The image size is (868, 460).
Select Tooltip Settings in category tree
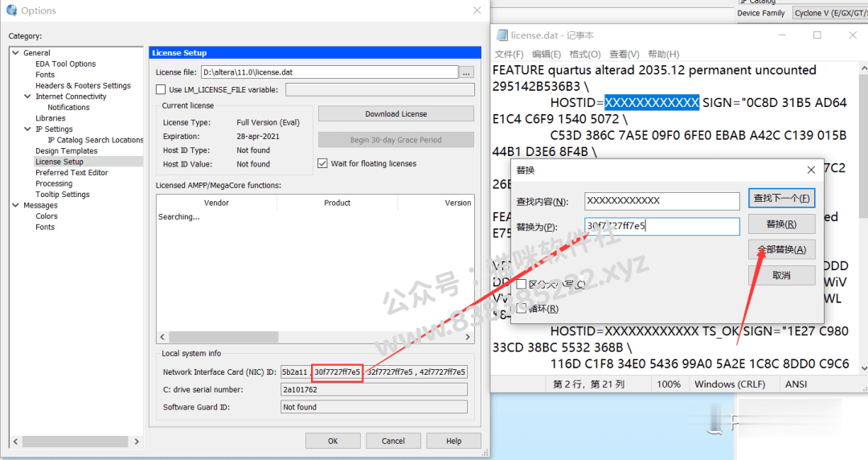[62, 195]
